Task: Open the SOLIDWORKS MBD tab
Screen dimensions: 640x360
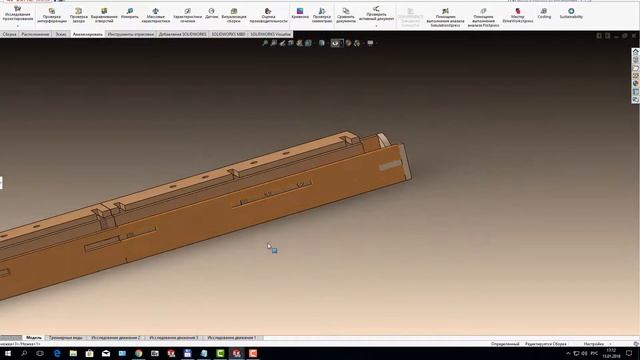Action: pos(228,34)
